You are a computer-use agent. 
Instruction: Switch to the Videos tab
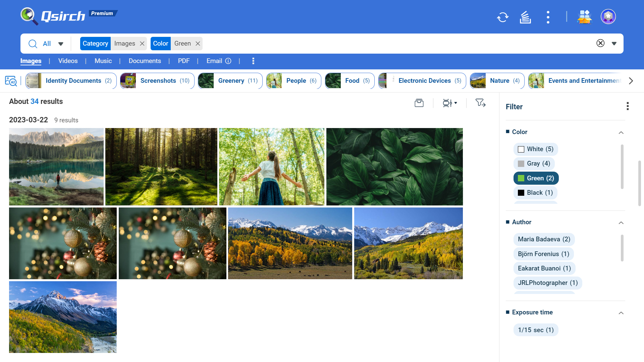point(68,61)
